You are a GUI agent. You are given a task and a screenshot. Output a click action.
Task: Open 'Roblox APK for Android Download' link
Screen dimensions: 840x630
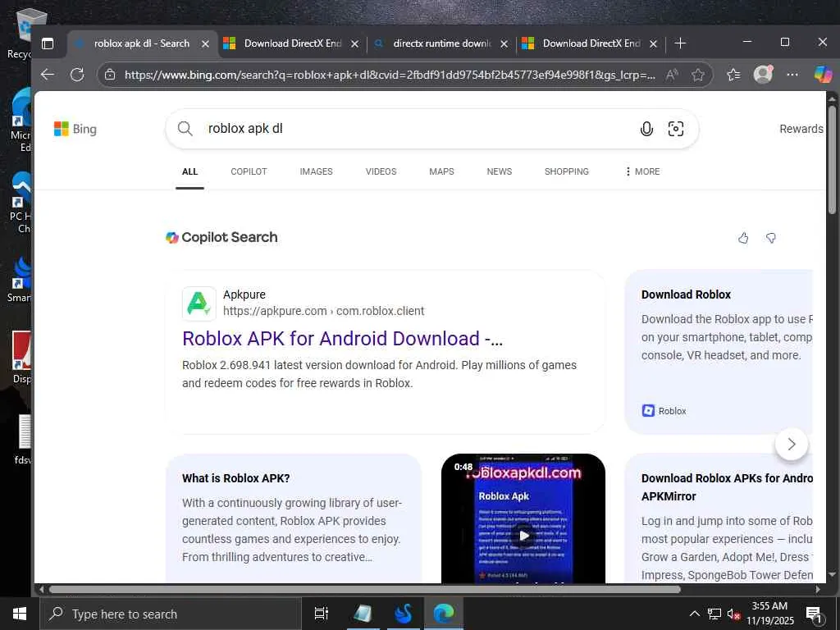point(342,339)
